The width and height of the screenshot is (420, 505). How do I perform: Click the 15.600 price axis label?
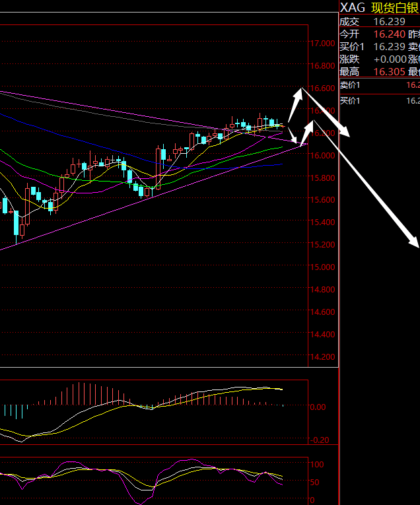pos(322,199)
